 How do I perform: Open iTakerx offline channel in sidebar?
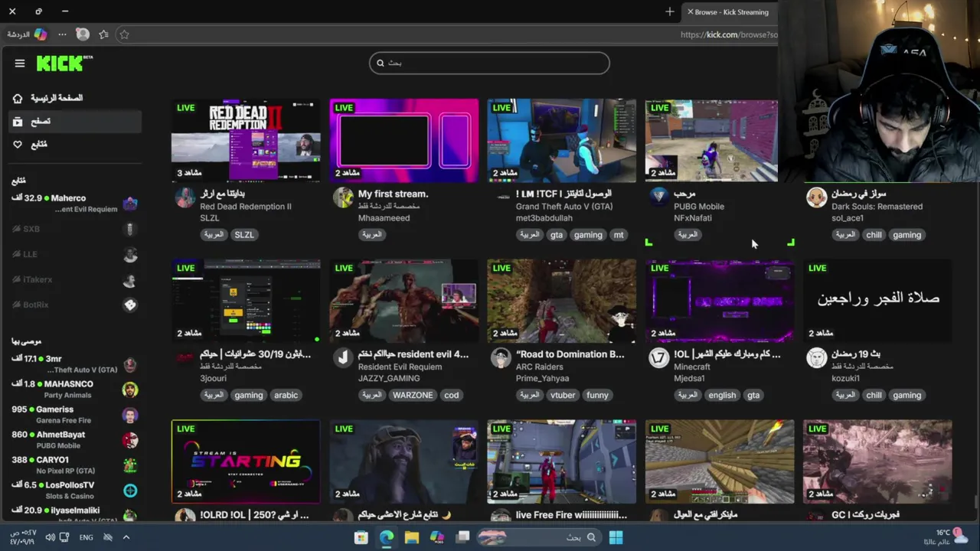(x=74, y=279)
